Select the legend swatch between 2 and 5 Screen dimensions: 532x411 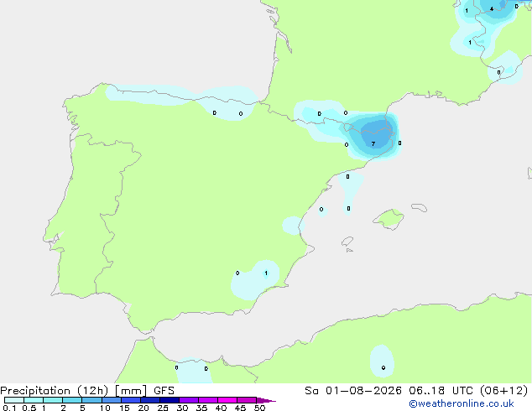[72, 400]
